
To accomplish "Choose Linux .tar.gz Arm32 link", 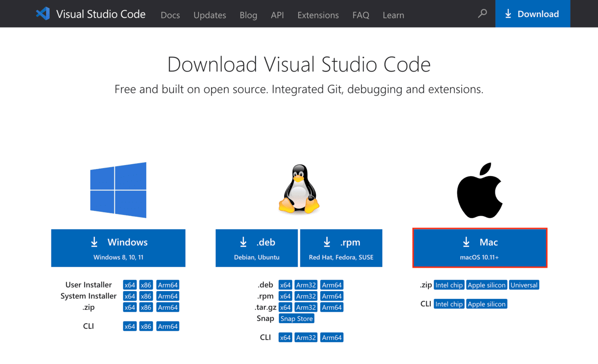I will (x=306, y=307).
